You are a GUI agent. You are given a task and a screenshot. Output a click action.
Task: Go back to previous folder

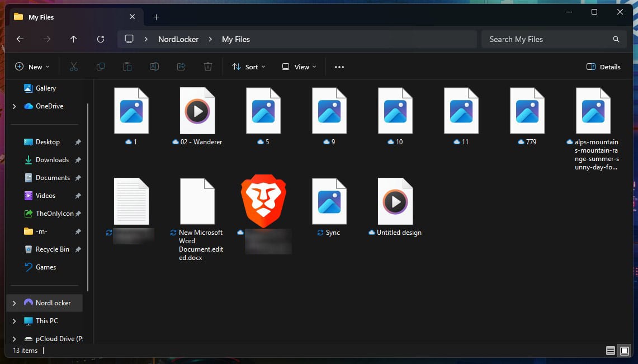pyautogui.click(x=20, y=39)
